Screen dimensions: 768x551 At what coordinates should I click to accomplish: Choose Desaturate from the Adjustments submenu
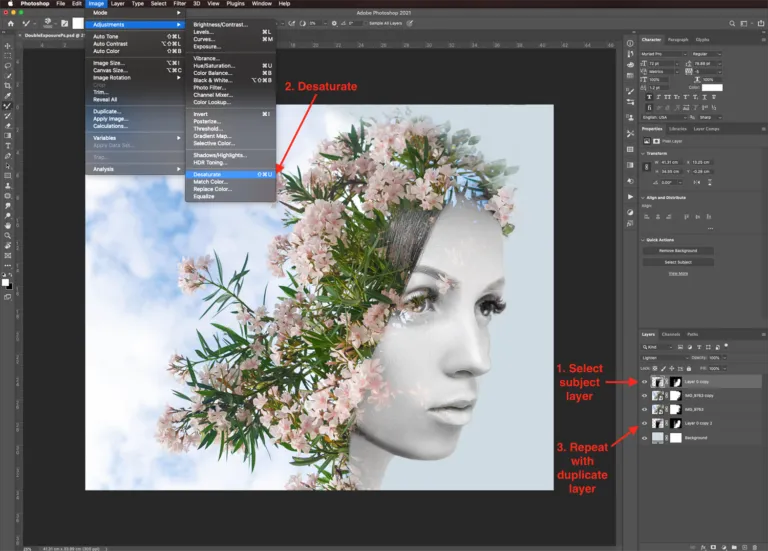pos(207,173)
